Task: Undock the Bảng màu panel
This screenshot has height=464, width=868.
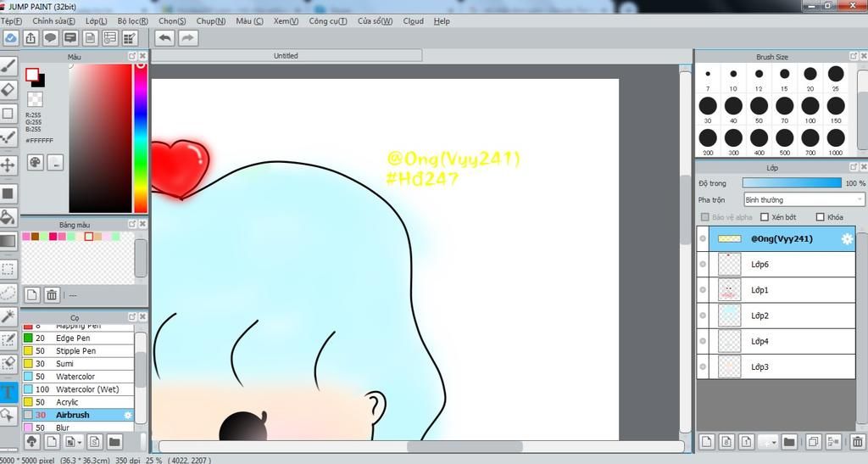Action: coord(131,224)
